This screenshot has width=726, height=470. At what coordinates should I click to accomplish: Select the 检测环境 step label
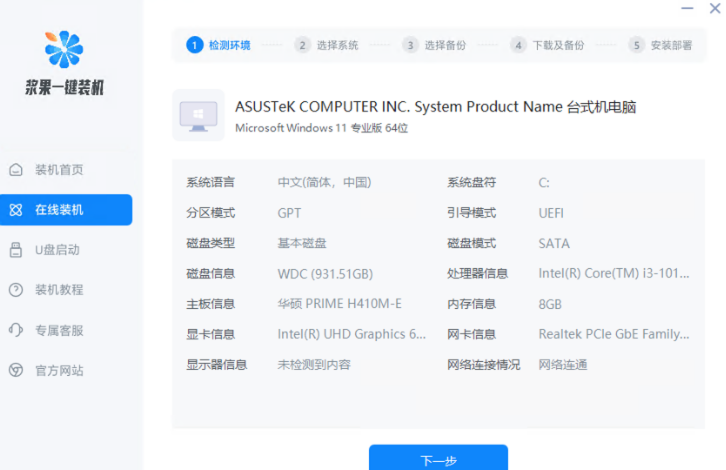[230, 45]
